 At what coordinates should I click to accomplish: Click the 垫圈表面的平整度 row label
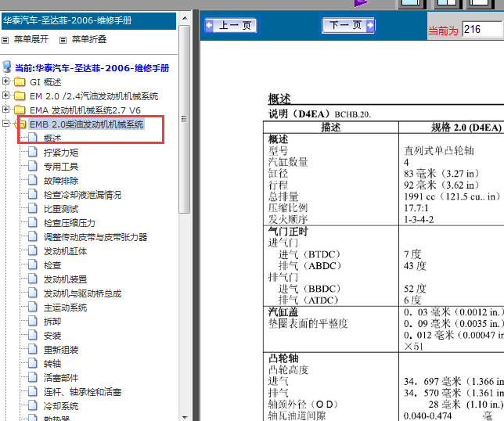coord(308,323)
